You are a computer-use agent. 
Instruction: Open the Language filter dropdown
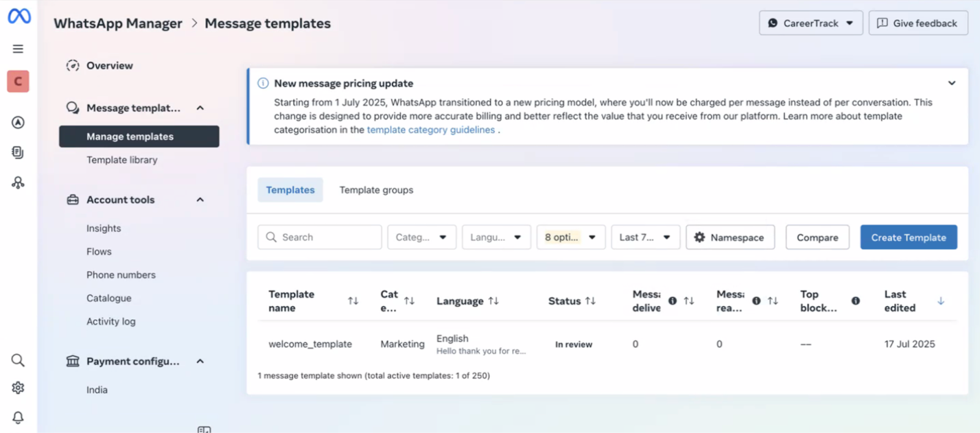pos(496,237)
